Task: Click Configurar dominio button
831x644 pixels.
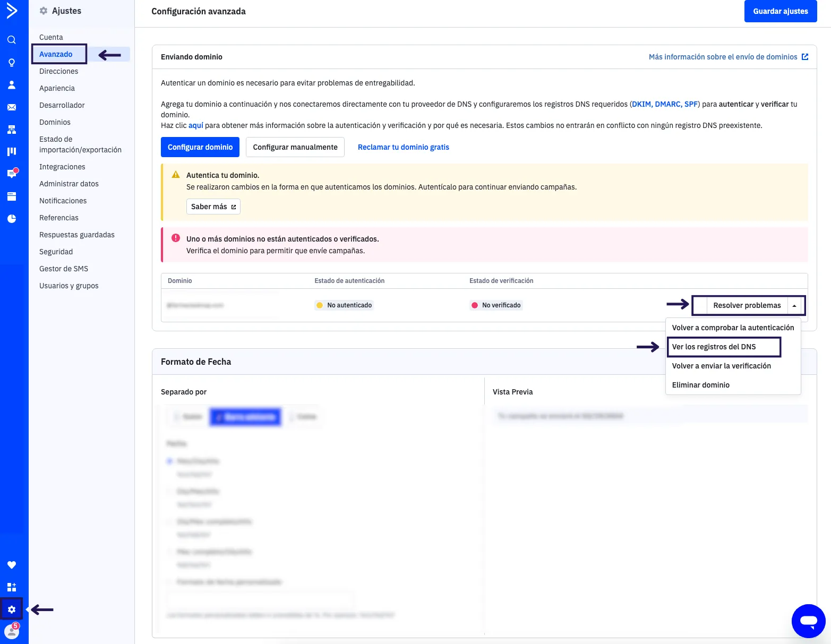Action: click(x=200, y=147)
